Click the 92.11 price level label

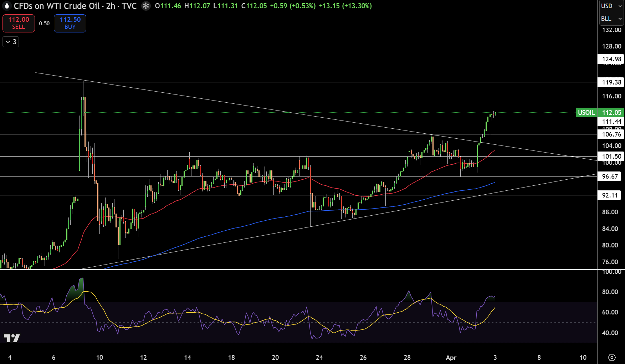tap(609, 195)
